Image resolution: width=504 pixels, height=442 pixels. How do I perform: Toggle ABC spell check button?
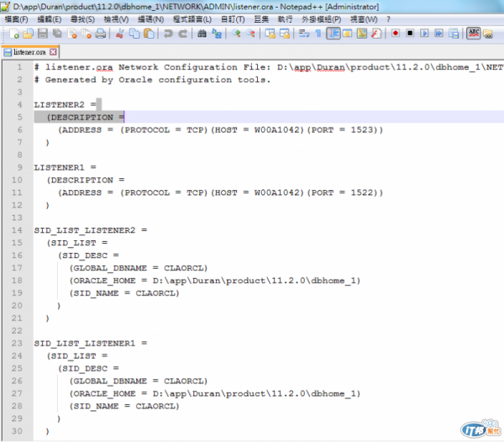474,34
